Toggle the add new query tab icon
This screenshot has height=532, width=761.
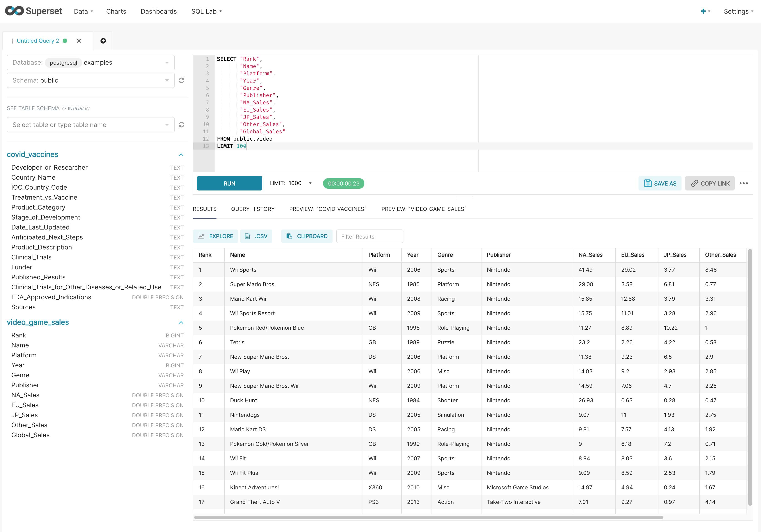103,40
